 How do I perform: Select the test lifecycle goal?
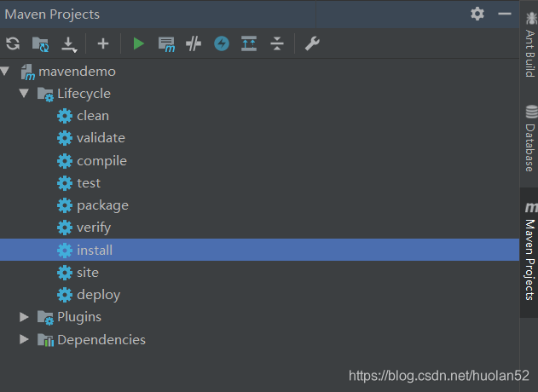click(x=89, y=183)
